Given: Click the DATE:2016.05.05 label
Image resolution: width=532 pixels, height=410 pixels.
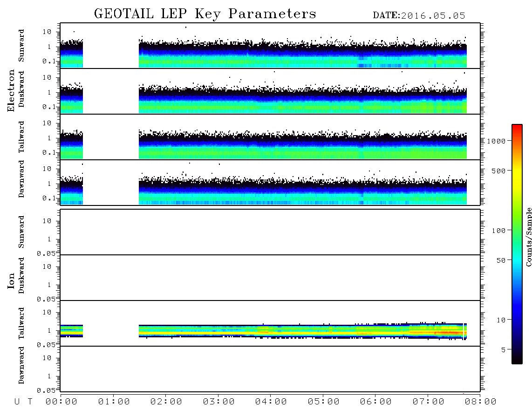Looking at the screenshot, I should pyautogui.click(x=419, y=16).
